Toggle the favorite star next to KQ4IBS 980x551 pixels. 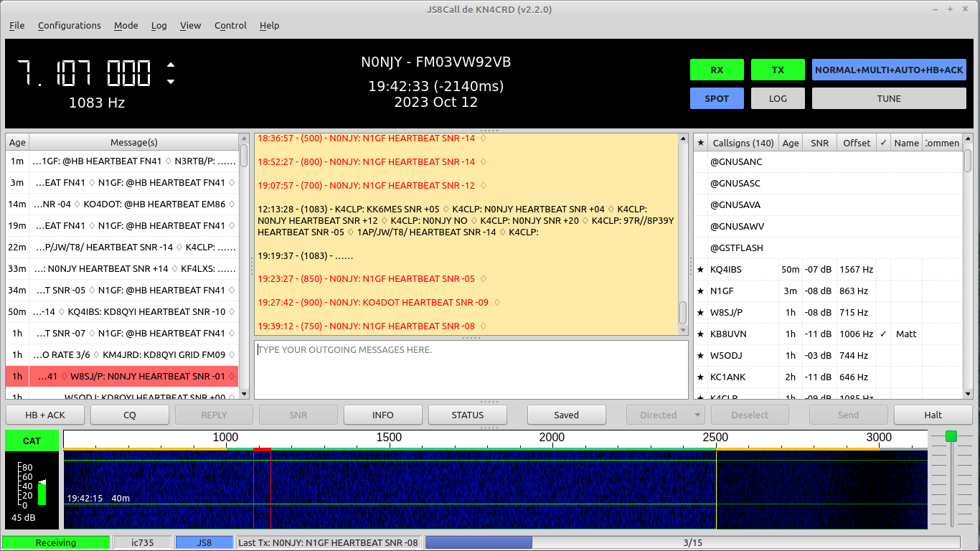click(x=701, y=270)
